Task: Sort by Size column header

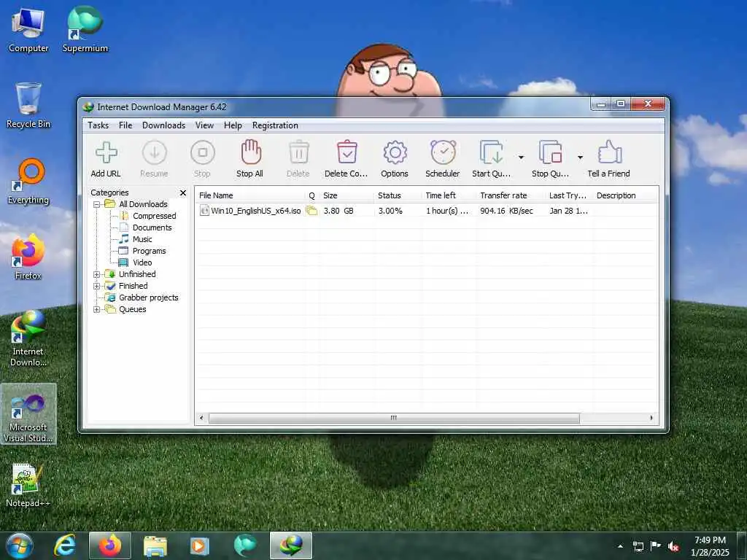Action: point(347,195)
